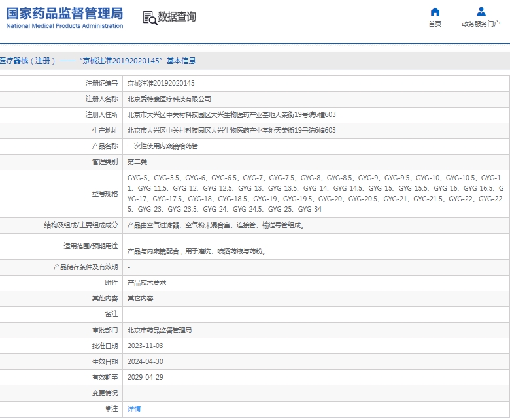Click the 备注 row label

coord(112,314)
